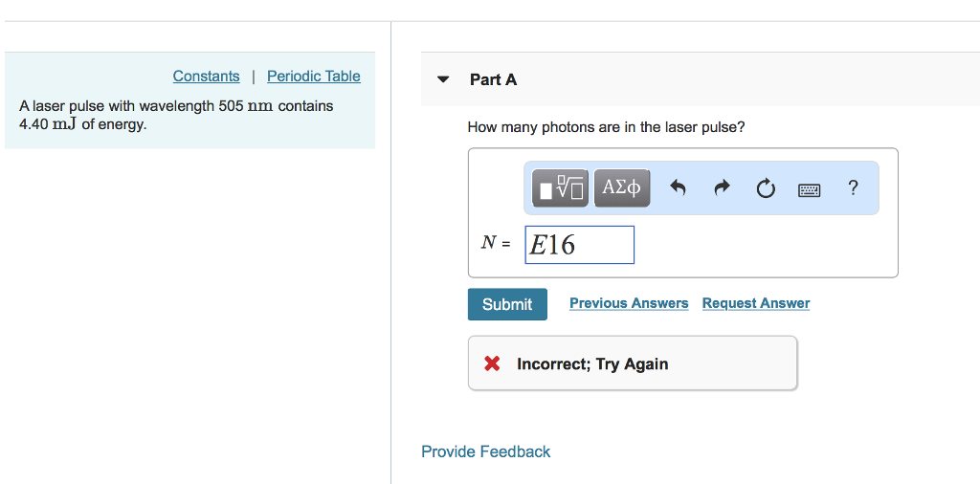980x484 pixels.
Task: Click the undo arrow in answer toolbar
Action: pyautogui.click(x=678, y=188)
